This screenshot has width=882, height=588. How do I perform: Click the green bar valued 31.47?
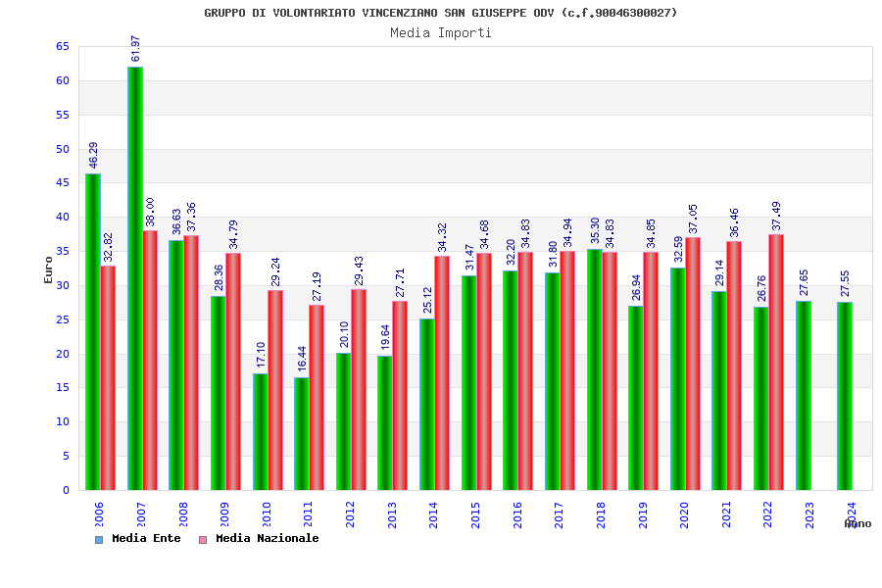469,382
